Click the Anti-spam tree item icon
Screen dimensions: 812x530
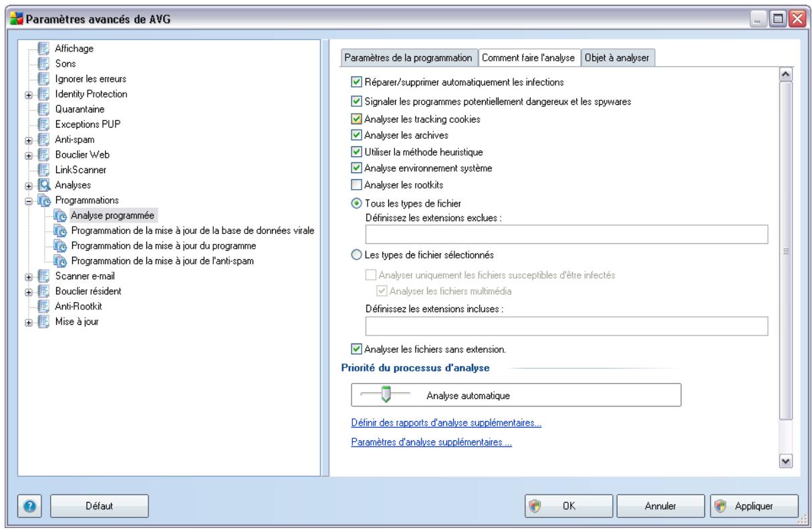pyautogui.click(x=43, y=139)
